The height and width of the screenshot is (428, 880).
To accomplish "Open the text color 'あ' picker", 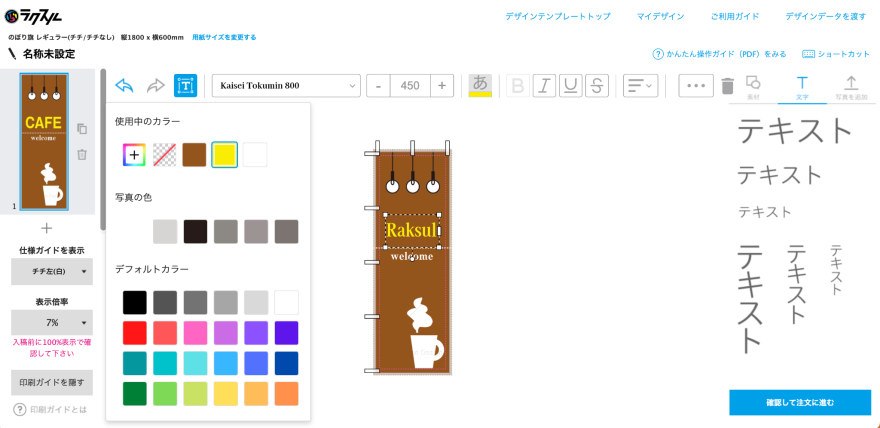I will 480,86.
